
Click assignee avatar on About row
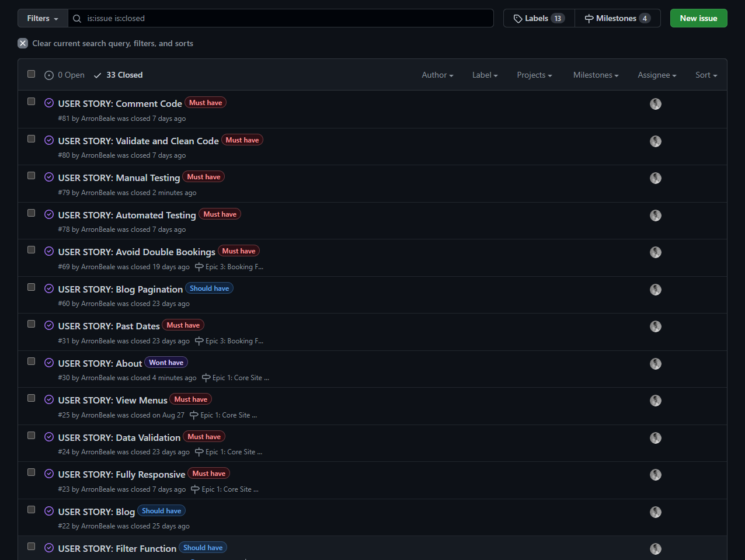[656, 364]
